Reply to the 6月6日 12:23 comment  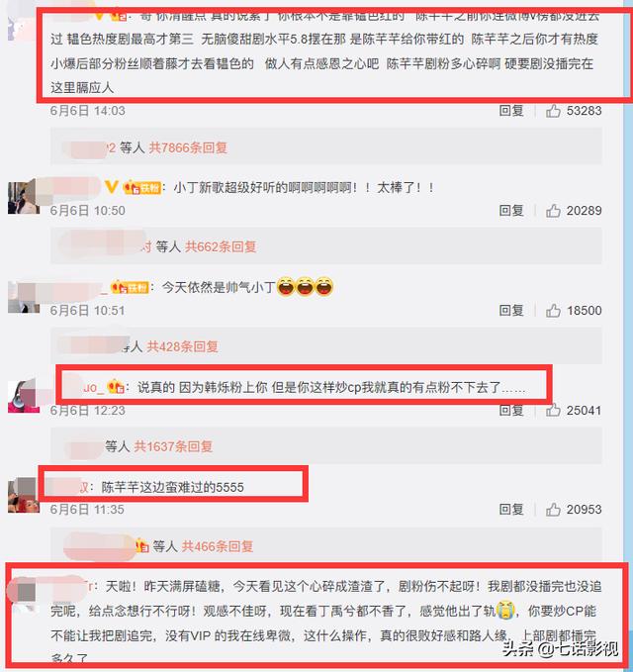(x=511, y=410)
